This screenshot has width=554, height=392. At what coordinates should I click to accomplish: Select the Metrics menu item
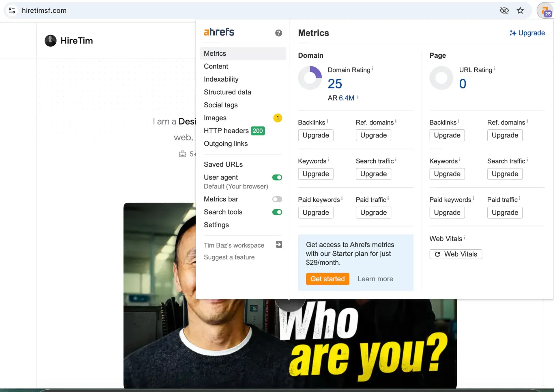point(243,54)
